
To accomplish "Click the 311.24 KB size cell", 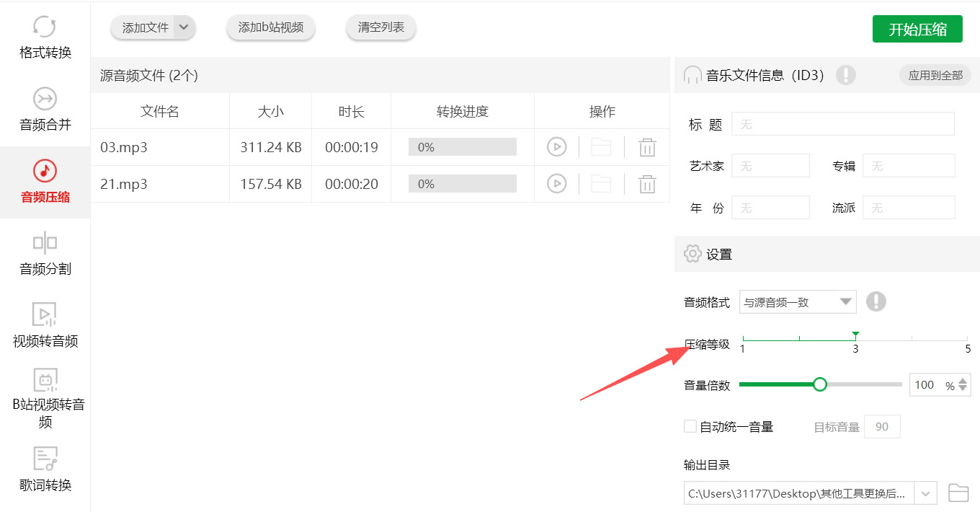I will [271, 147].
